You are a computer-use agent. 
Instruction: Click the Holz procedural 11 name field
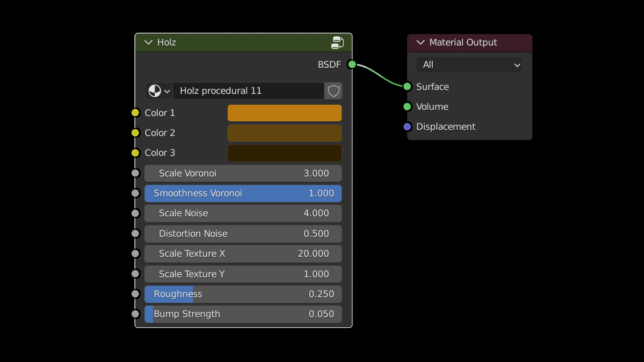point(248,91)
